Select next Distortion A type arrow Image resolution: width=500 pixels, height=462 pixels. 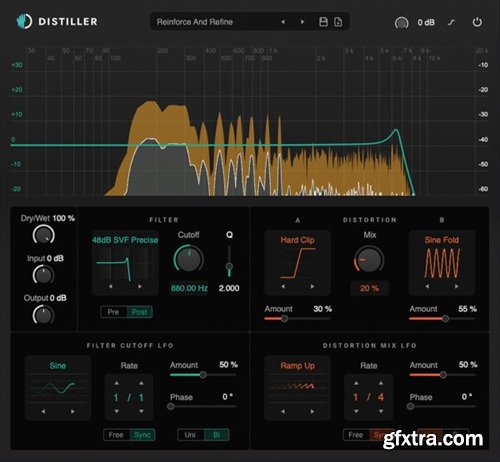click(312, 286)
